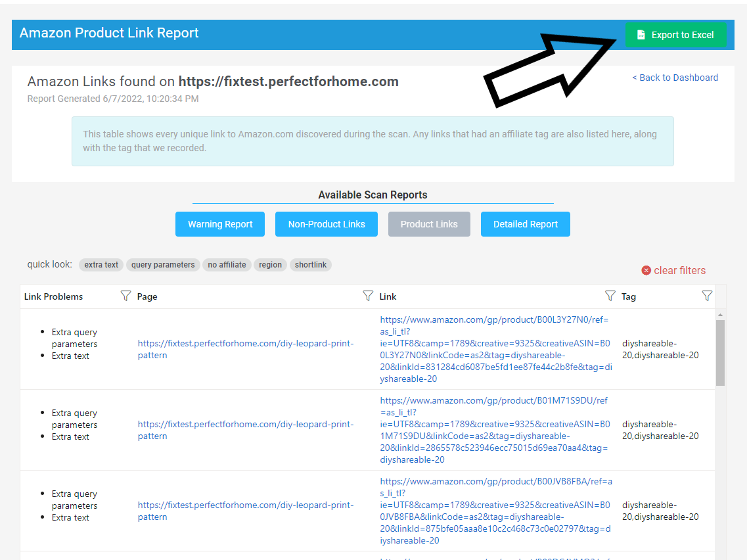Click the clear filters text link

click(679, 270)
